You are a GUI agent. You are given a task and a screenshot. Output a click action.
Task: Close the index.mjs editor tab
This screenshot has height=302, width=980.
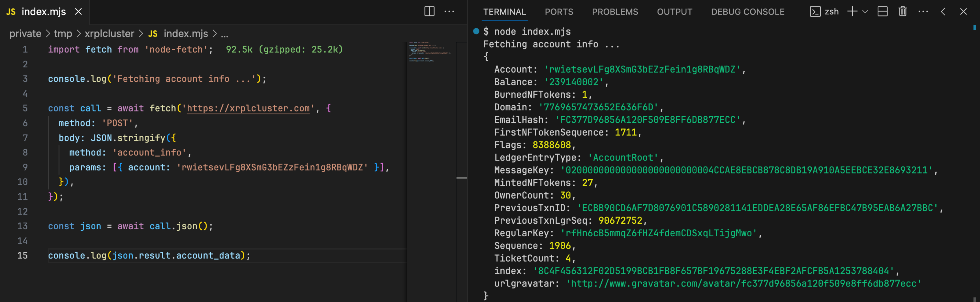click(78, 12)
